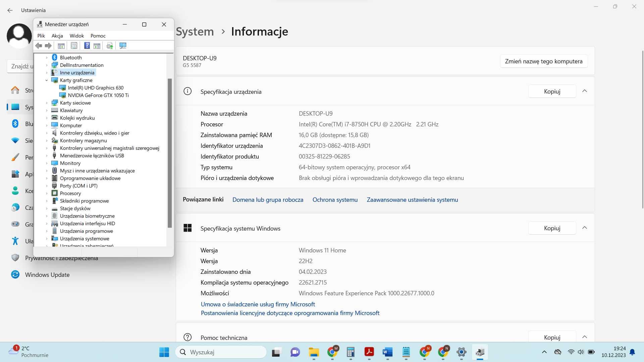
Task: Expand the Procesory category
Action: coord(47,193)
